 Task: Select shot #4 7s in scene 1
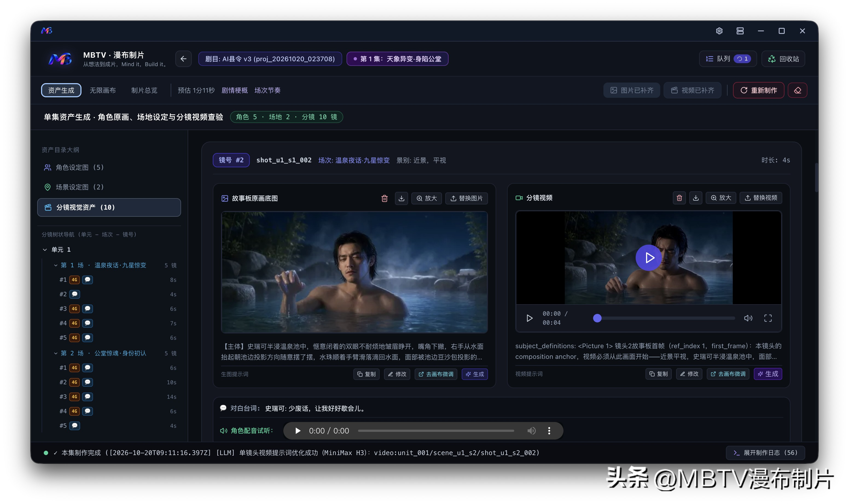click(117, 323)
